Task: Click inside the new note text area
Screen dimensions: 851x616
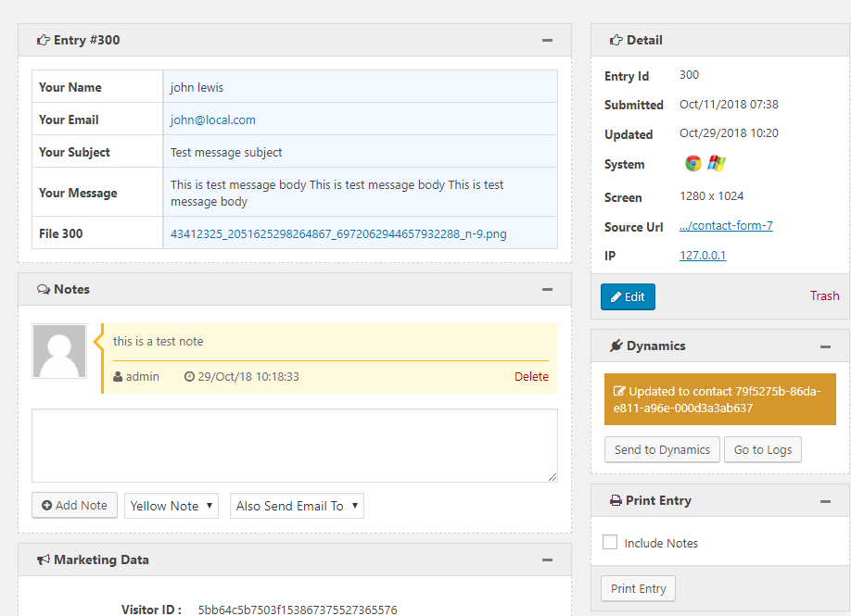Action: (x=295, y=446)
